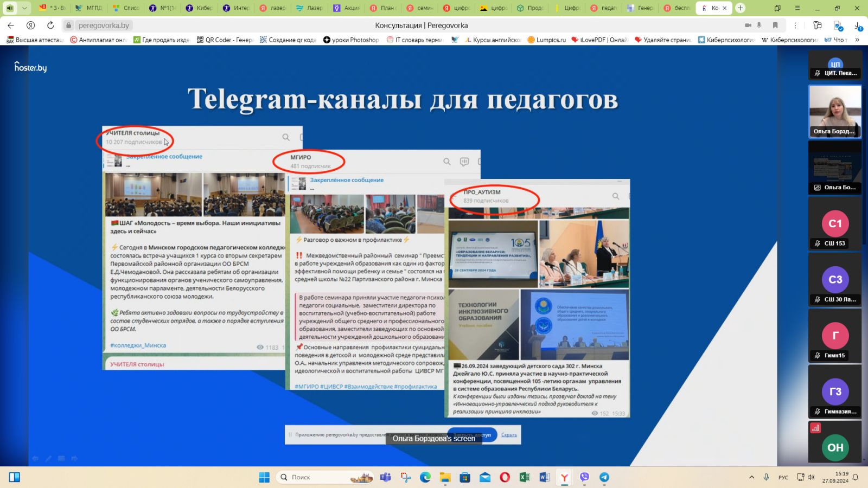Go back using the browser back arrow
This screenshot has height=488, width=868.
[x=11, y=25]
